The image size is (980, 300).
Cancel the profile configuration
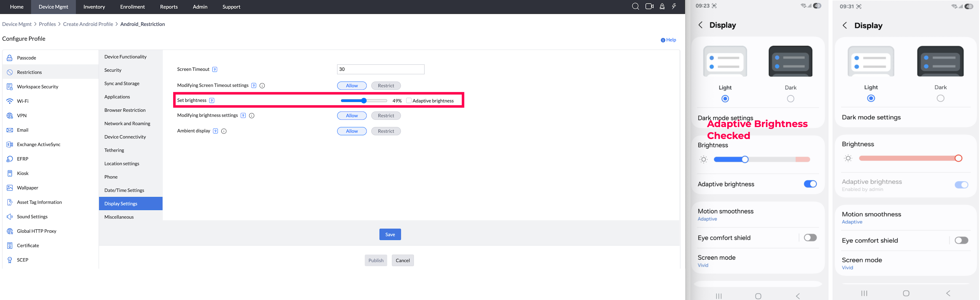(403, 261)
